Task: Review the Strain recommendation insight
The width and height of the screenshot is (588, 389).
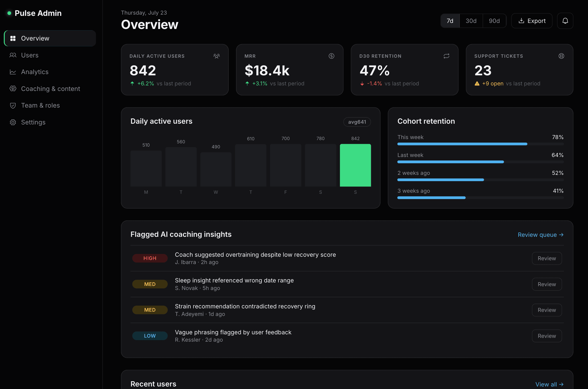Action: pos(547,310)
